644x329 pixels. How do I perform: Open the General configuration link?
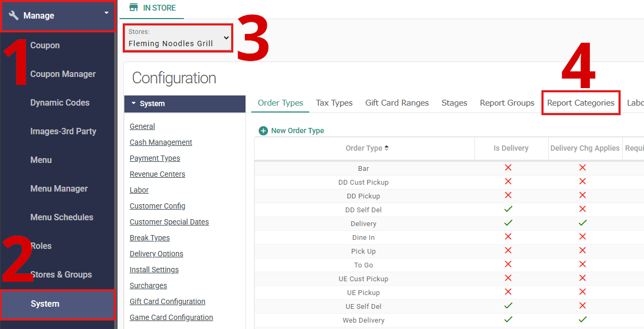[142, 126]
